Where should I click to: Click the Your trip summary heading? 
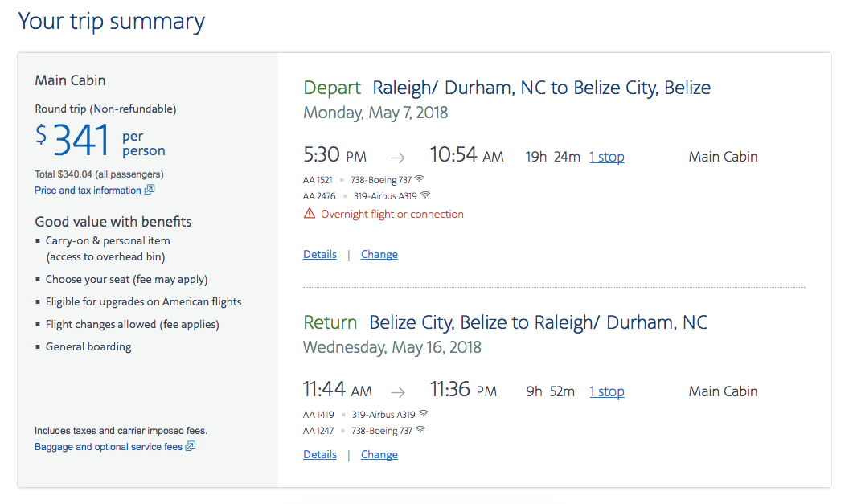click(x=112, y=23)
